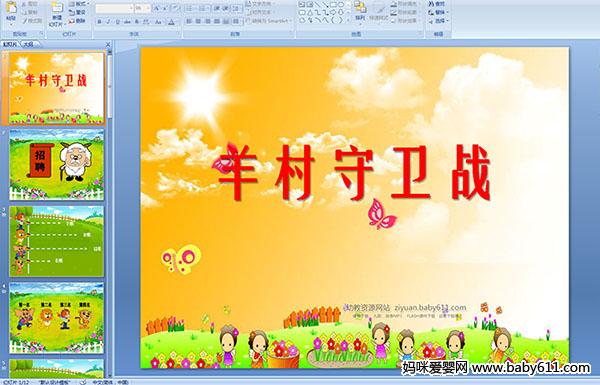Open the Arrange objects tool

359,11
